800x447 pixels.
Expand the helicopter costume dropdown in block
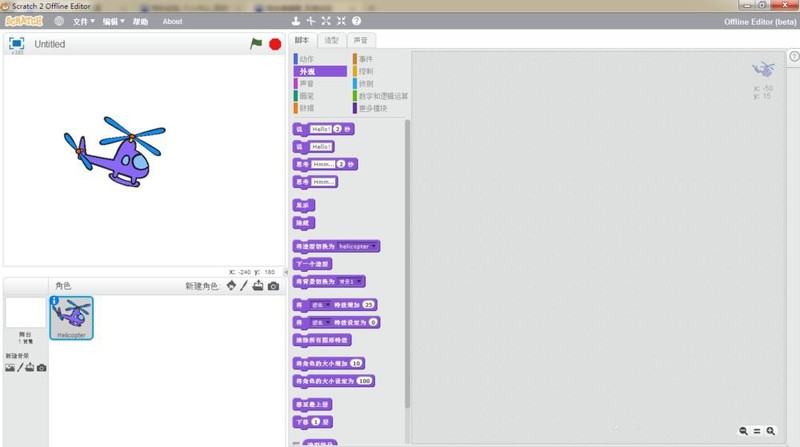(x=374, y=246)
